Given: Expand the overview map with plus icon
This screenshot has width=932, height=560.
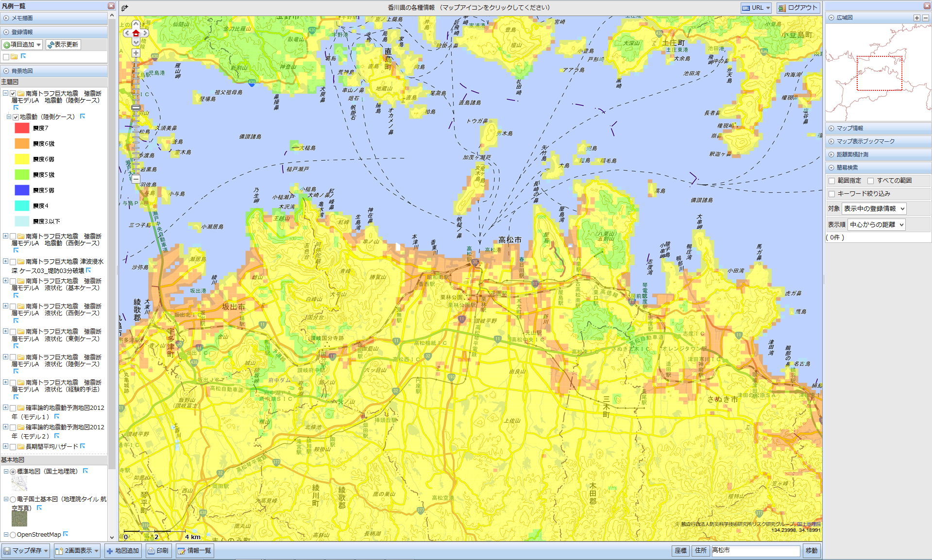Looking at the screenshot, I should [x=916, y=17].
